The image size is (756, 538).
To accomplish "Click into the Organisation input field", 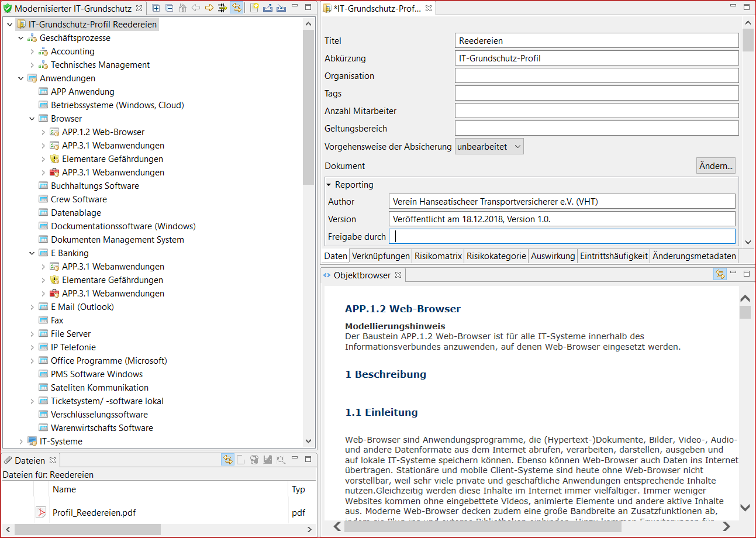I will click(597, 76).
